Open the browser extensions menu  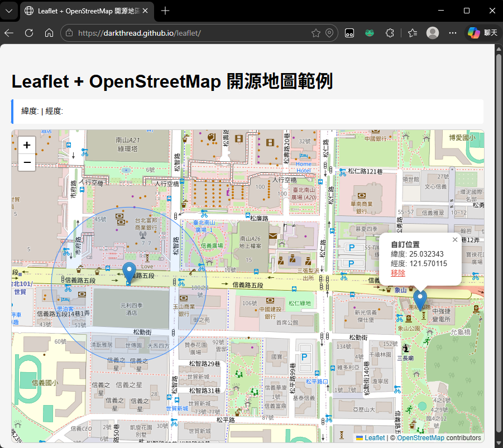coord(390,33)
